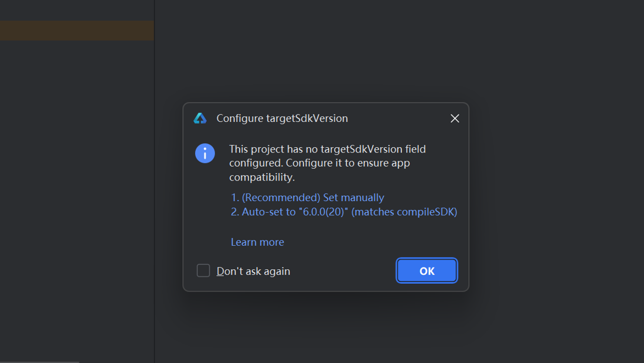Select Auto-set to "6.0.0(20)" option link
The image size is (644, 363).
[344, 212]
